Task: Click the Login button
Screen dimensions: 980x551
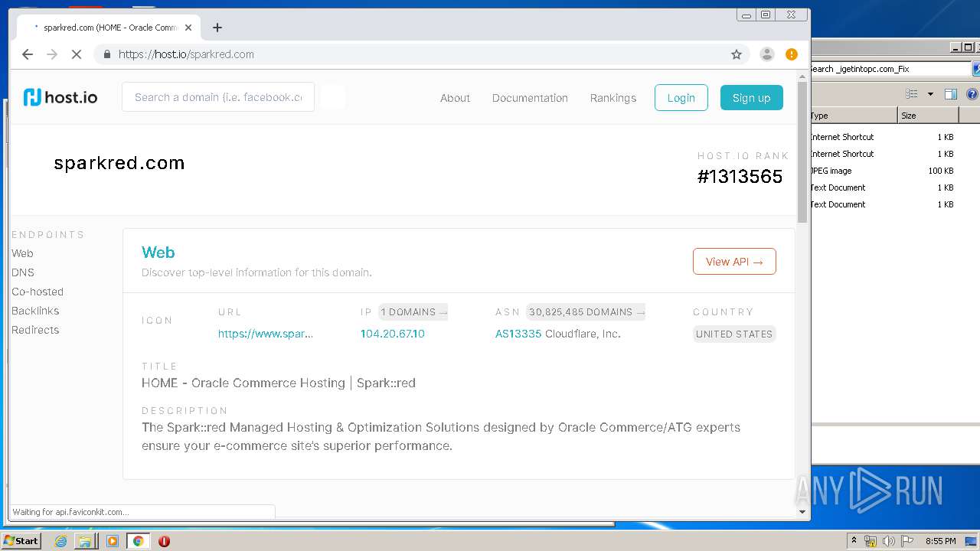Action: 681,98
